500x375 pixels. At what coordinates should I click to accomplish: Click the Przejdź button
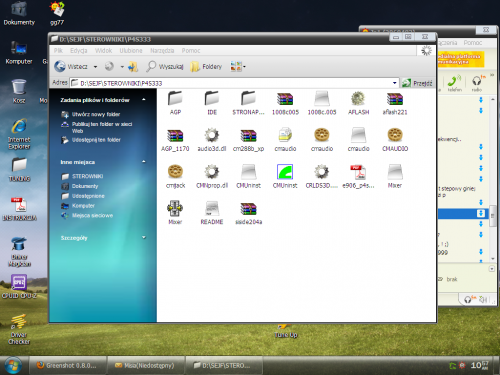pyautogui.click(x=417, y=83)
